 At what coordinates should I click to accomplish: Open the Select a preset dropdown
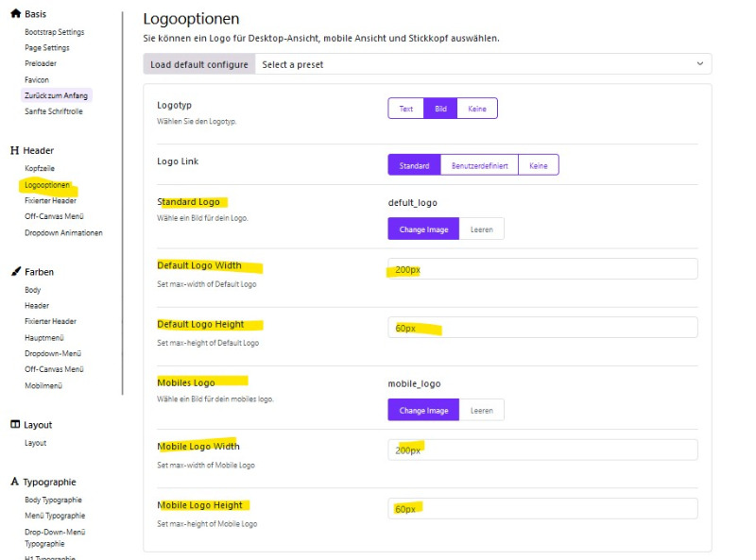point(483,64)
